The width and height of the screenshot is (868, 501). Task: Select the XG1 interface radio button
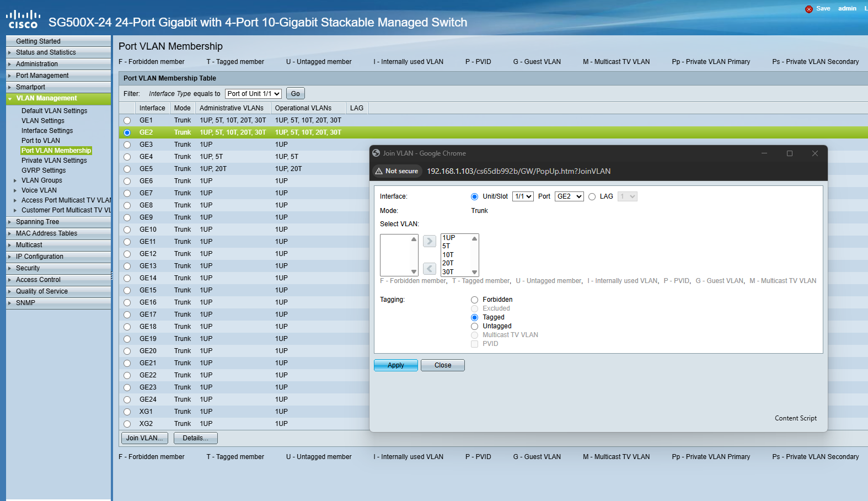127,412
